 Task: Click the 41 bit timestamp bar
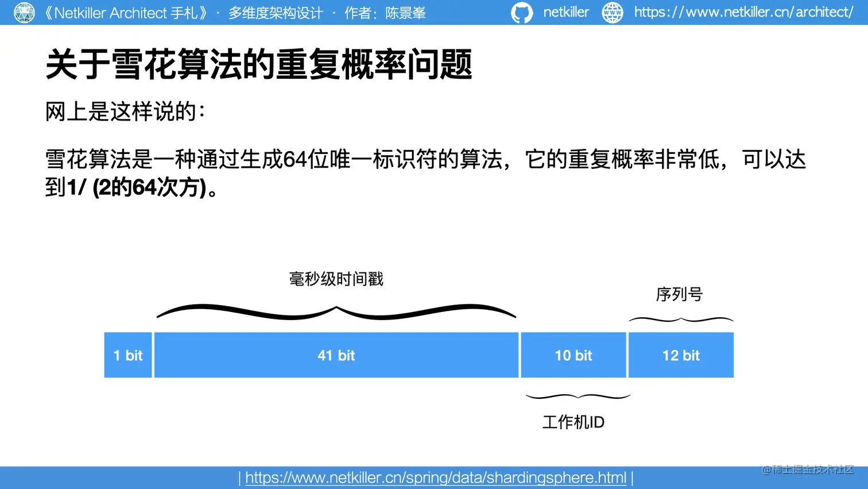click(335, 355)
